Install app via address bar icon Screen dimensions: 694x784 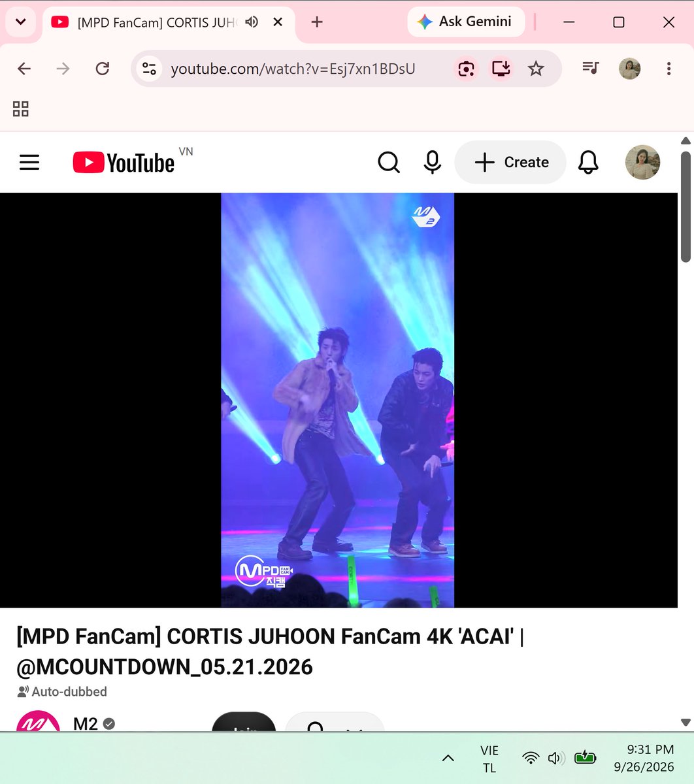click(x=501, y=69)
